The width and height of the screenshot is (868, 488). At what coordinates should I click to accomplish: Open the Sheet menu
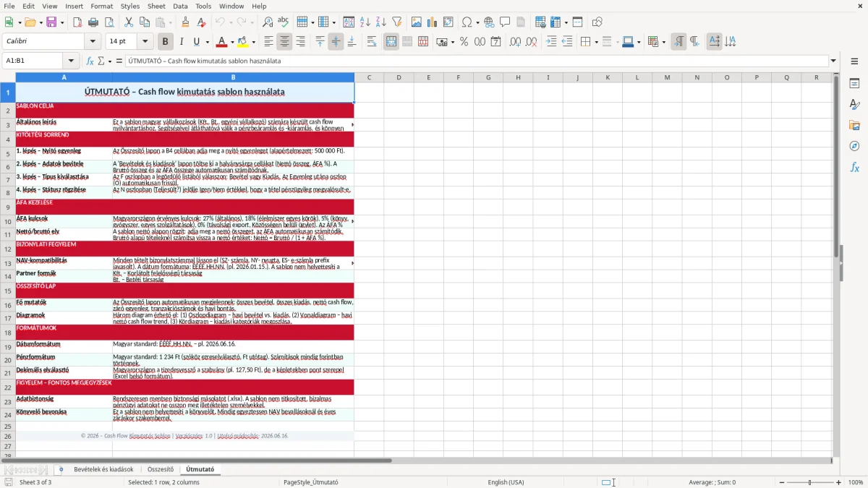coord(156,6)
